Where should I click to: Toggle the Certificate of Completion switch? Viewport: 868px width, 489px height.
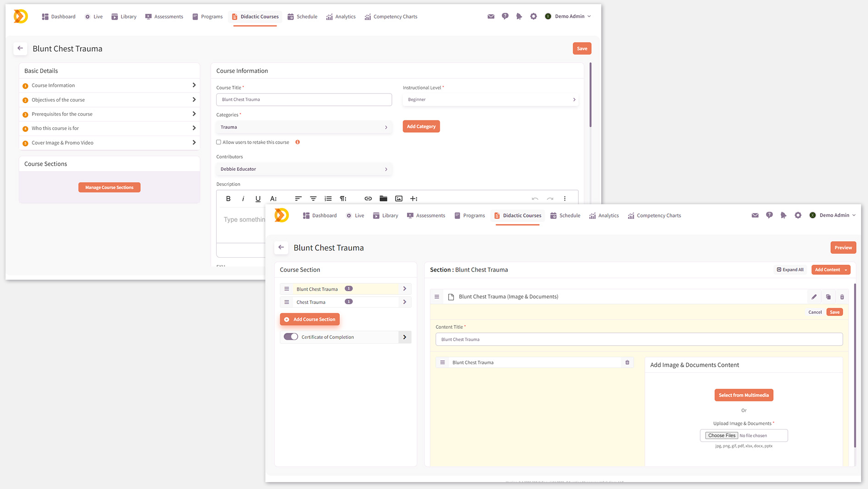(x=291, y=337)
